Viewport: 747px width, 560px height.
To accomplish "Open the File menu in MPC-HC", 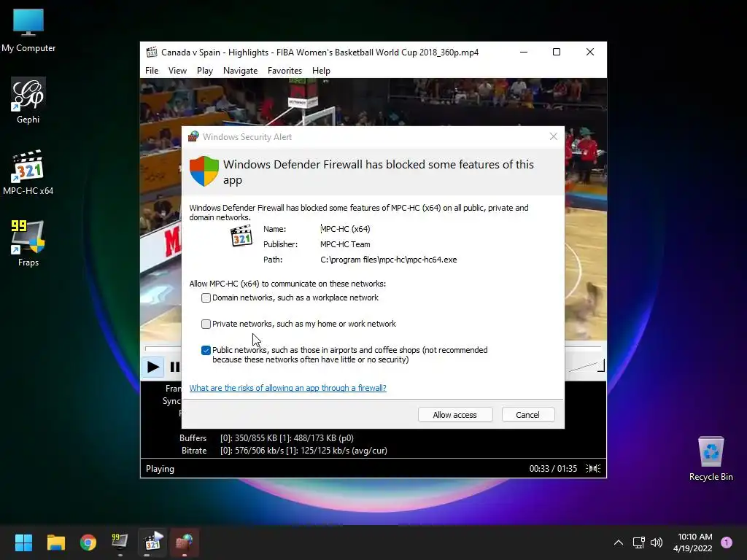I will click(x=152, y=71).
